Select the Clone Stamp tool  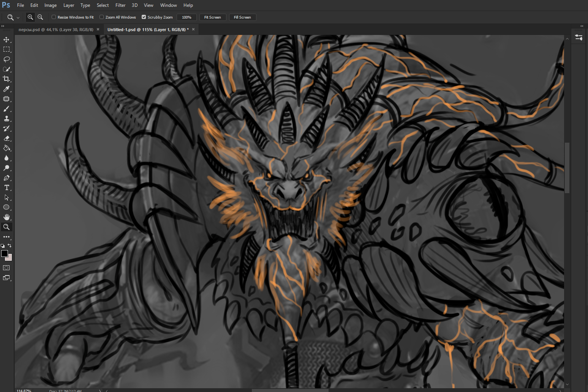pyautogui.click(x=6, y=118)
